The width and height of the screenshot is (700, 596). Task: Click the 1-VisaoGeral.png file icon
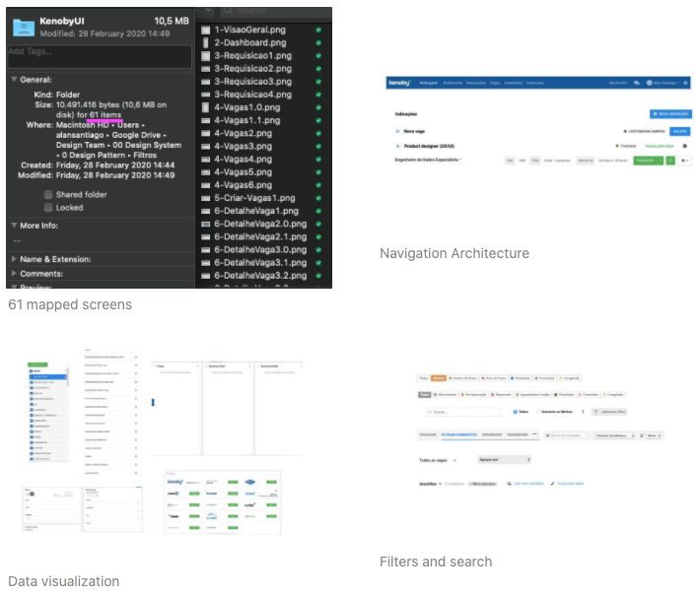point(205,31)
